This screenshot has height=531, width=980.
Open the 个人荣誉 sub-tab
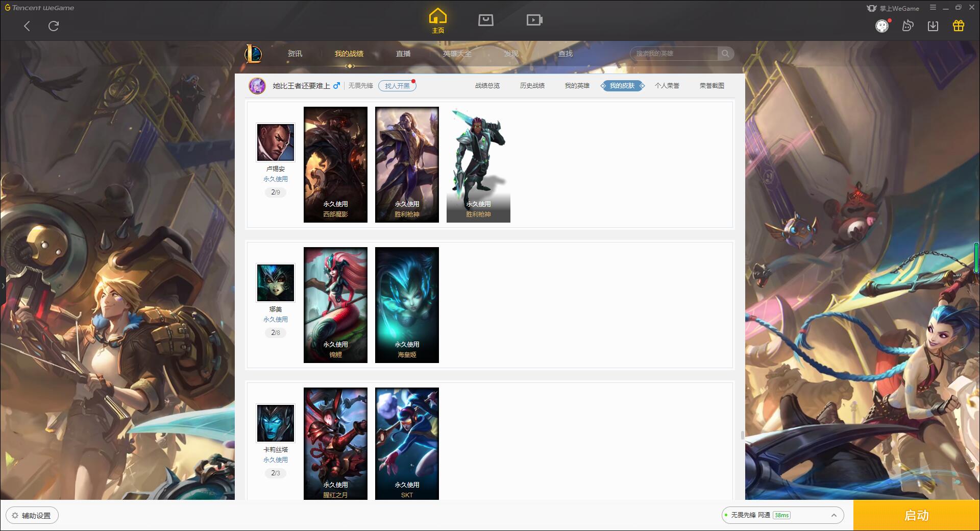pos(667,86)
